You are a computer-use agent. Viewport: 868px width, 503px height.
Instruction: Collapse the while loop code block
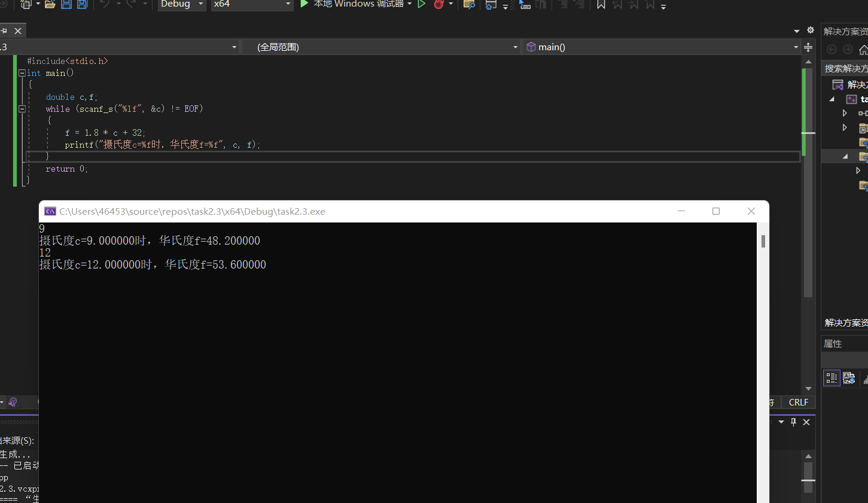pyautogui.click(x=22, y=109)
